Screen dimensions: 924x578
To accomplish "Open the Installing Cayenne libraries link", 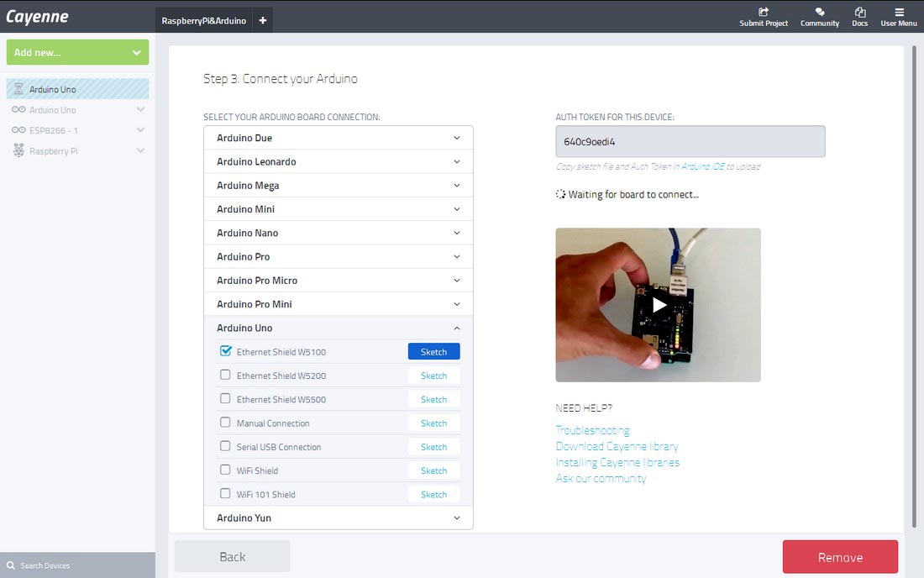I will click(x=617, y=463).
